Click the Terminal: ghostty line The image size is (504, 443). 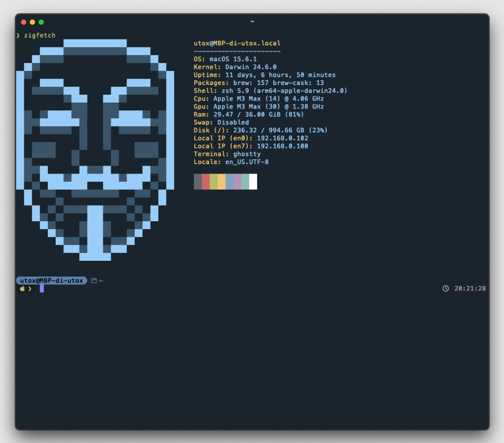tap(227, 154)
